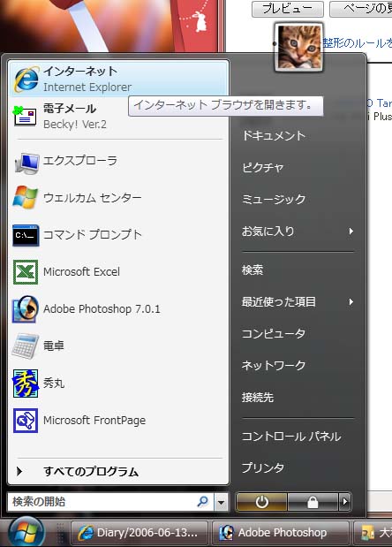Image resolution: width=392 pixels, height=547 pixels.
Task: Launch the 秀丸 editor
Action: click(x=118, y=383)
